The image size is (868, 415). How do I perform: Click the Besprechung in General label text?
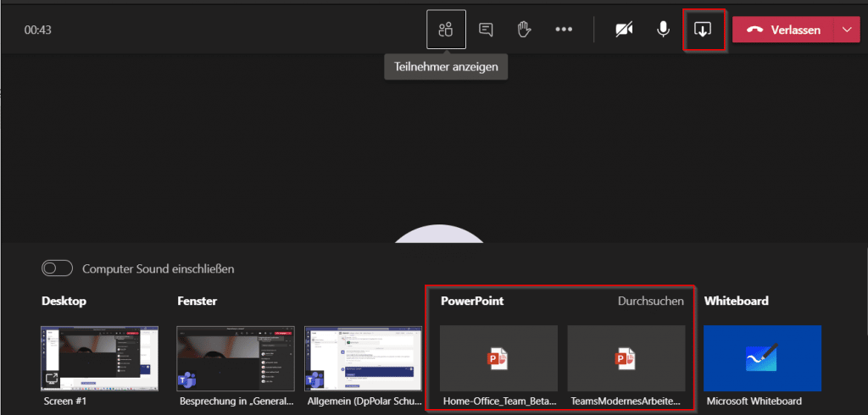click(238, 401)
